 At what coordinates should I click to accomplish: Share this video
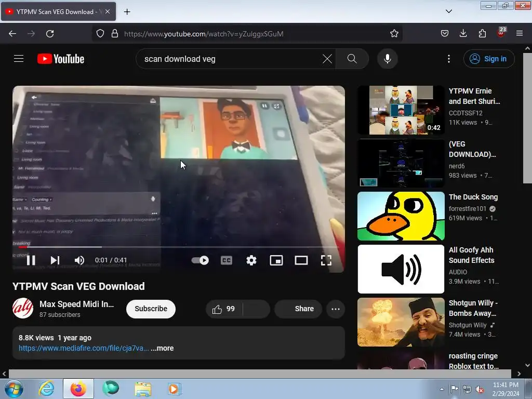tap(298, 309)
